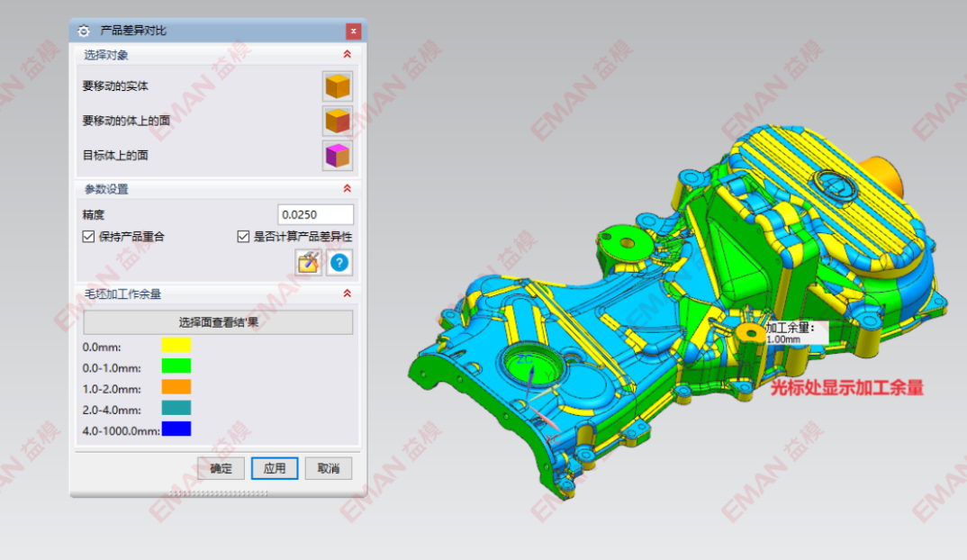Screen dimensions: 967x560
Task: Click the 要移动的体上的面 label
Action: [126, 121]
